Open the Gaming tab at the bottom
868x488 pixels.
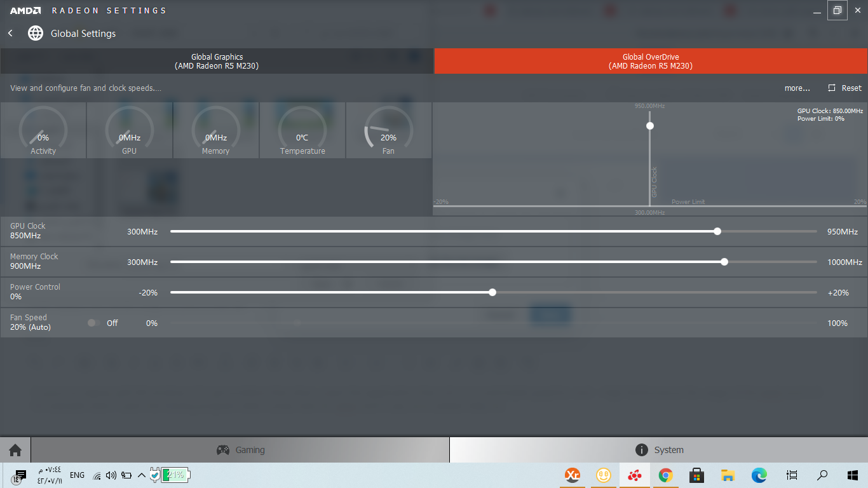pos(240,450)
